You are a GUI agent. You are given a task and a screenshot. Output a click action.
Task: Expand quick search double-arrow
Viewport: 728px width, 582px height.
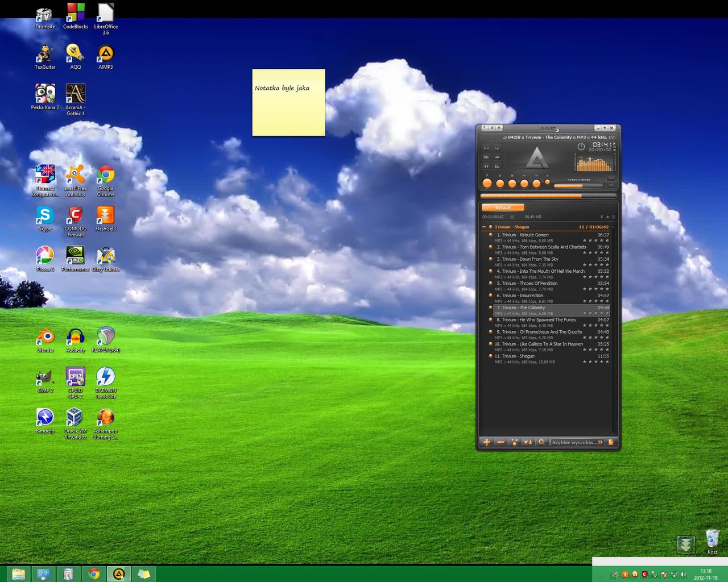pyautogui.click(x=600, y=442)
